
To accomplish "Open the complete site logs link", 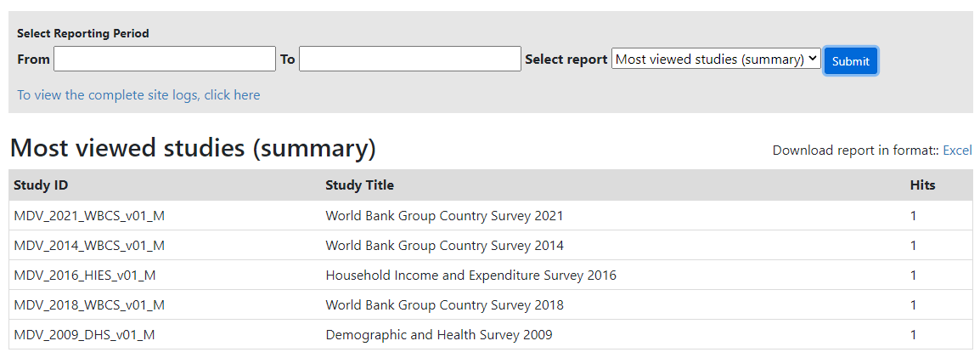I will (x=138, y=95).
